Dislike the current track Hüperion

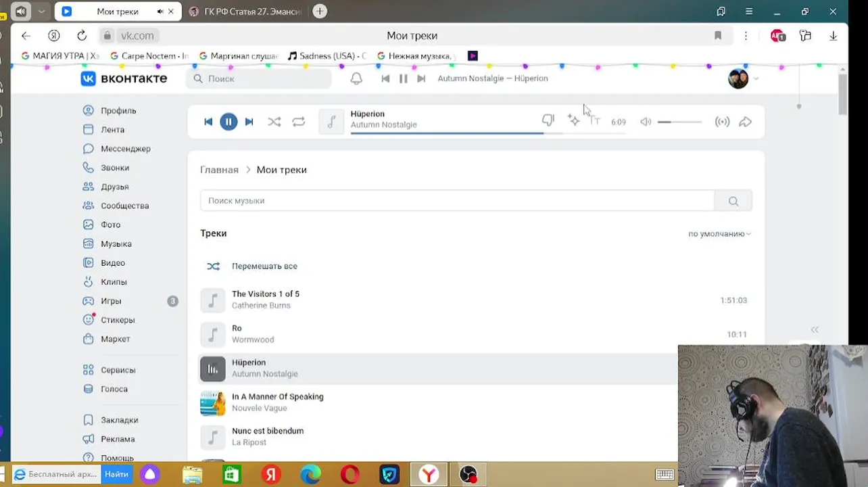pyautogui.click(x=548, y=120)
